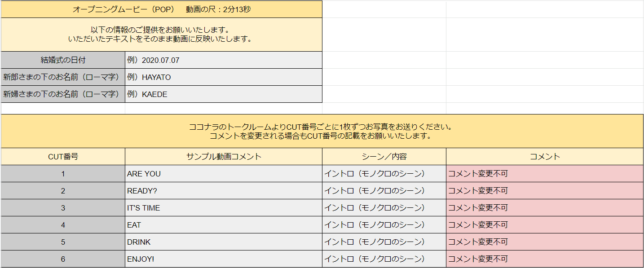This screenshot has width=644, height=268.
Task: Click 'コメント変更不可' in the 'EAT' row
Action: pyautogui.click(x=545, y=225)
